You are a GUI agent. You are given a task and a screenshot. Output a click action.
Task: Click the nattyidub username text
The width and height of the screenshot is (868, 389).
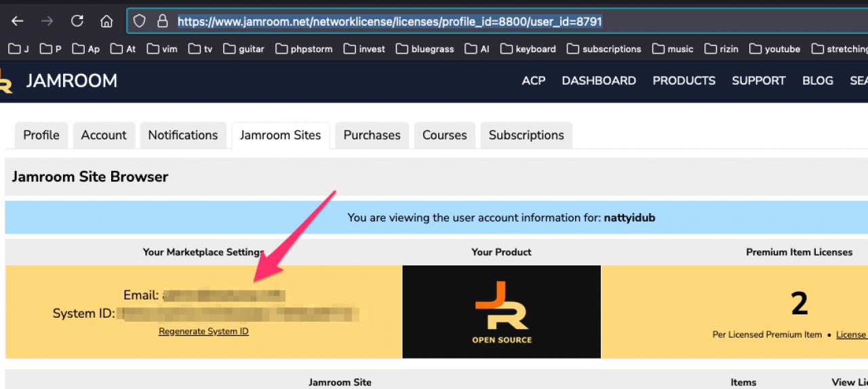pos(629,218)
